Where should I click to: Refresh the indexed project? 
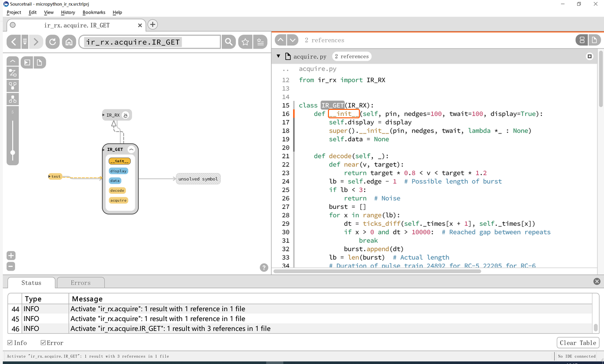coord(52,42)
